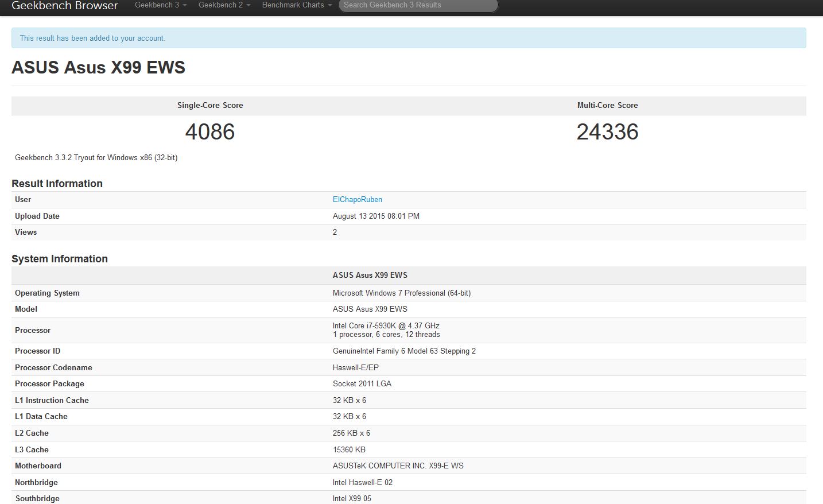The image size is (823, 504).
Task: Click the L3 Cache value 15360 KB
Action: pos(349,449)
